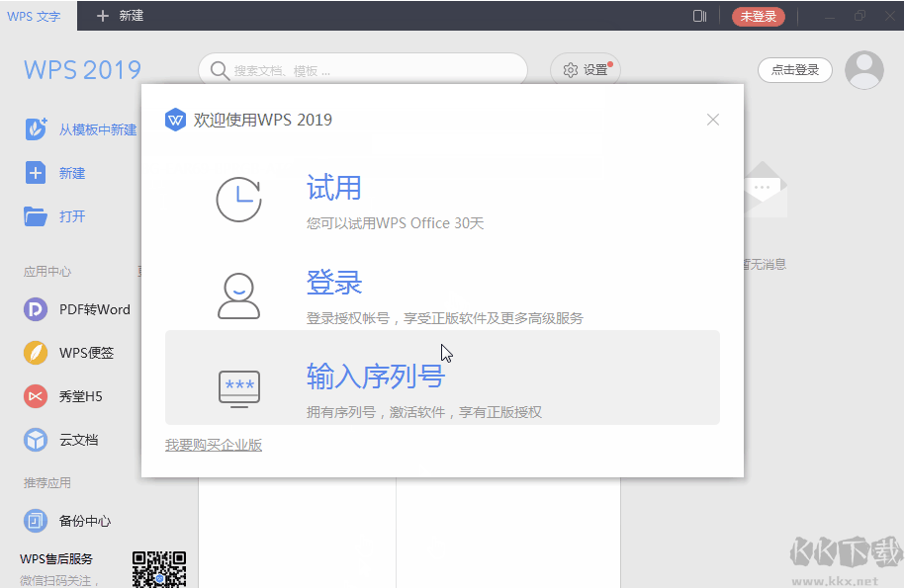The image size is (905, 588).
Task: Select the 试用 clock icon
Action: click(x=238, y=199)
